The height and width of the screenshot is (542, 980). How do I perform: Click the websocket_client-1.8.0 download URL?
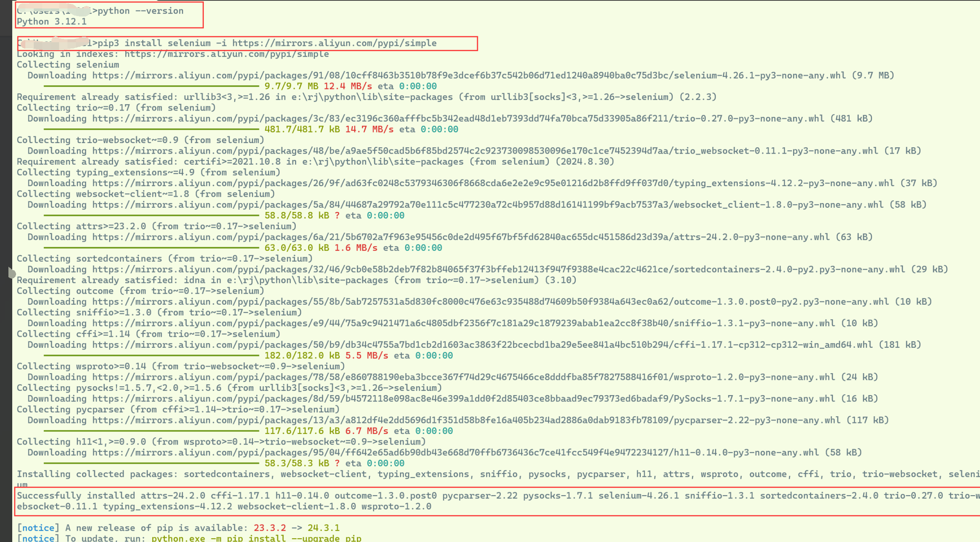[488, 205]
